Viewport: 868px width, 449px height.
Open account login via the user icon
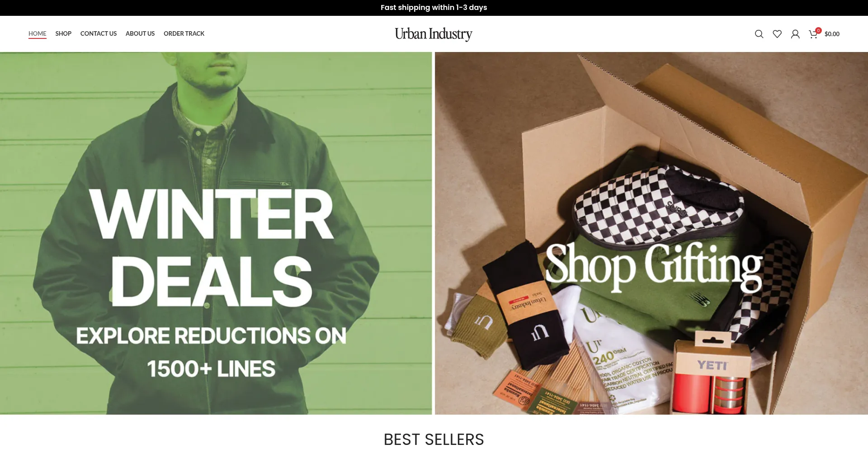795,34
